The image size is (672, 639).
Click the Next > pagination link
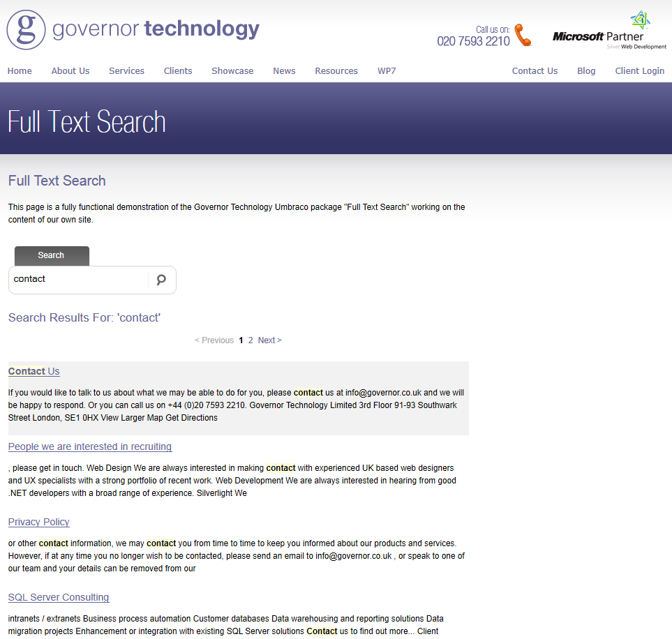pyautogui.click(x=270, y=340)
